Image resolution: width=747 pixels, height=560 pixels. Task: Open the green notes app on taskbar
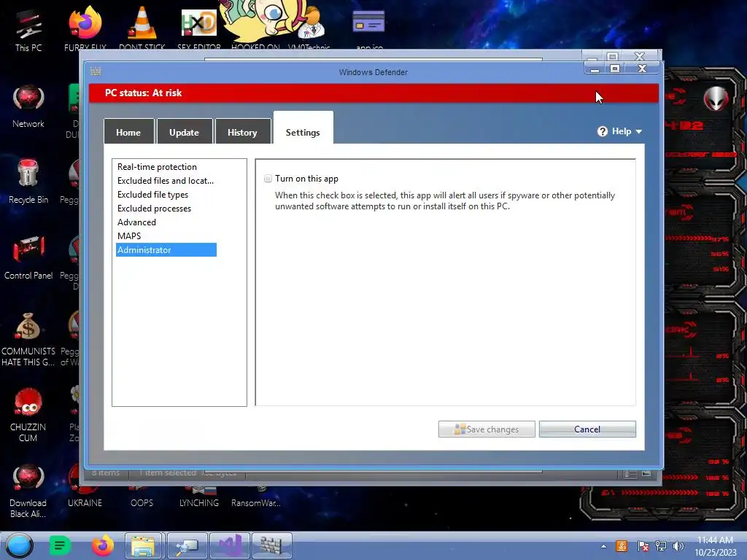tap(60, 545)
